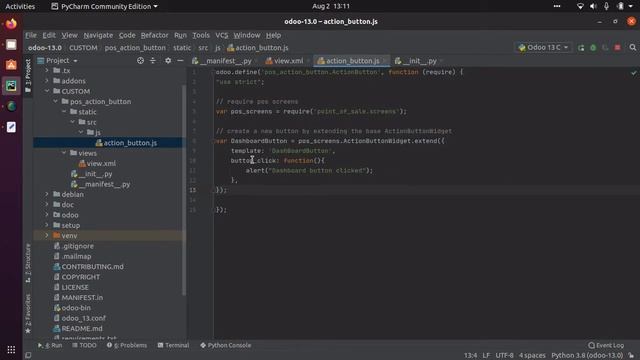Open the Terminal tool window
Screen dimensions: 640x360
[173, 345]
